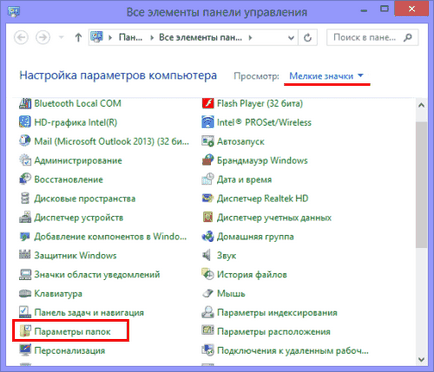Open recent locations dropdown next to Forward

61,37
